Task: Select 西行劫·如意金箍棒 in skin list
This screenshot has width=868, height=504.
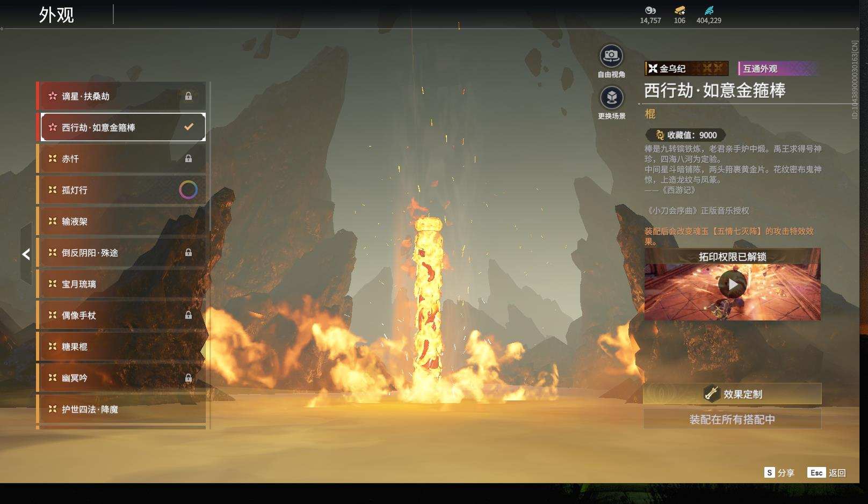Action: pyautogui.click(x=123, y=127)
